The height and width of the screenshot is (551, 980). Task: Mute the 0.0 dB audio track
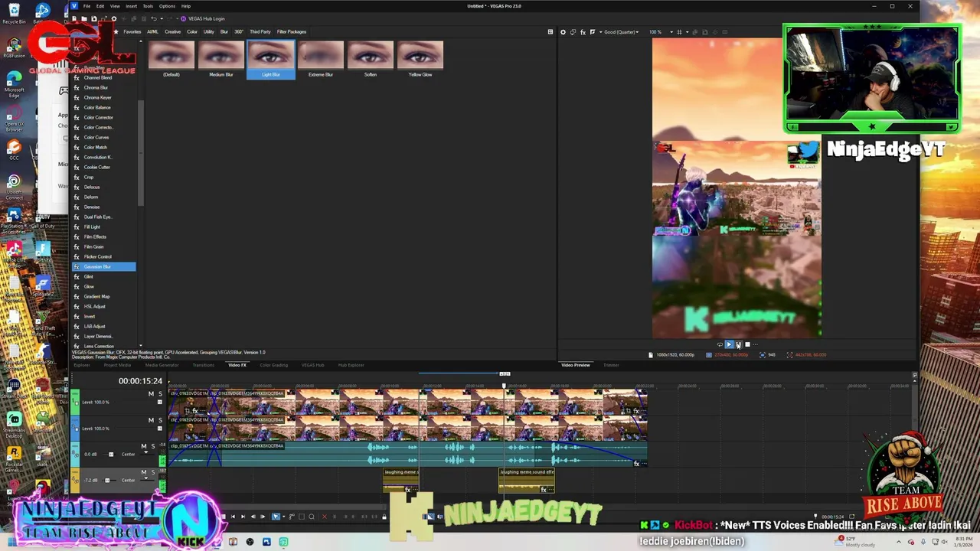click(x=144, y=446)
